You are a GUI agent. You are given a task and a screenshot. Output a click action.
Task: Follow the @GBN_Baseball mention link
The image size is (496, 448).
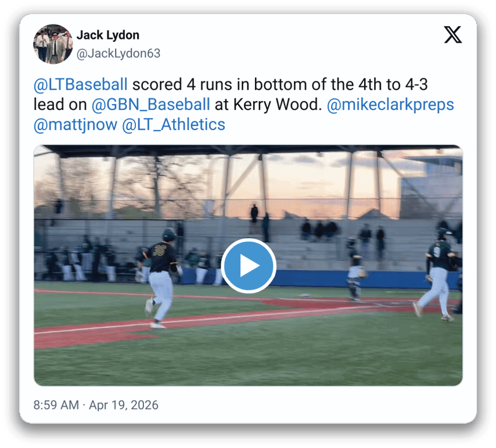pos(150,105)
